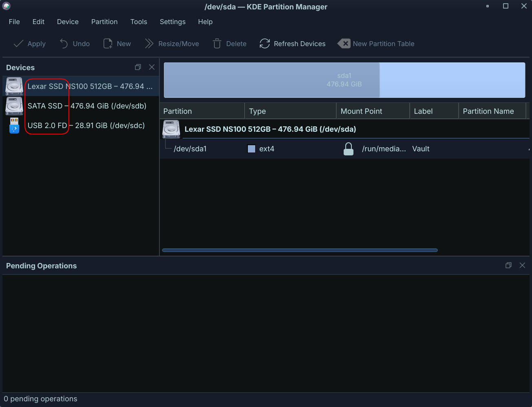Click the New partition toolbar button
Screen dimensions: 532x407
pyautogui.click(x=117, y=44)
